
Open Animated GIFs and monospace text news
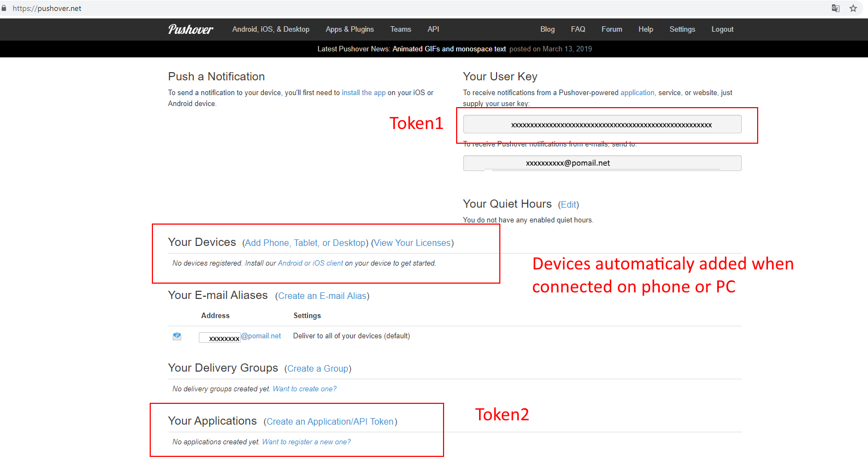tap(449, 49)
